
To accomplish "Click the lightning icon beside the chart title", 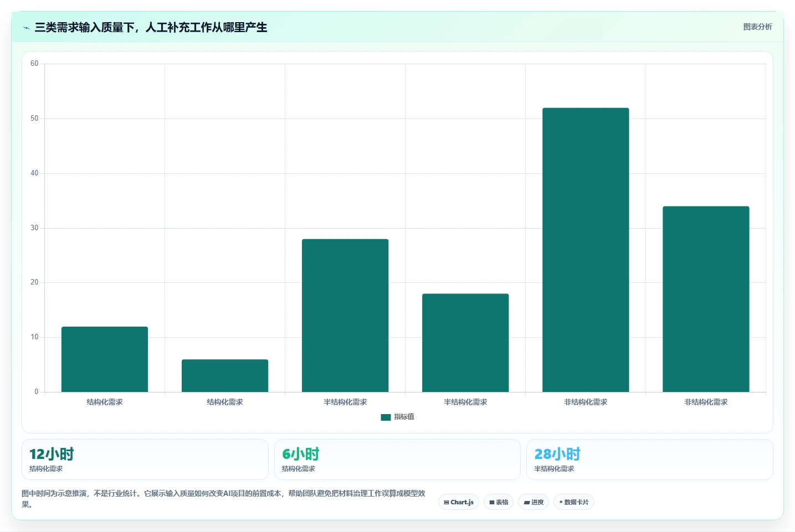I will 26,28.
